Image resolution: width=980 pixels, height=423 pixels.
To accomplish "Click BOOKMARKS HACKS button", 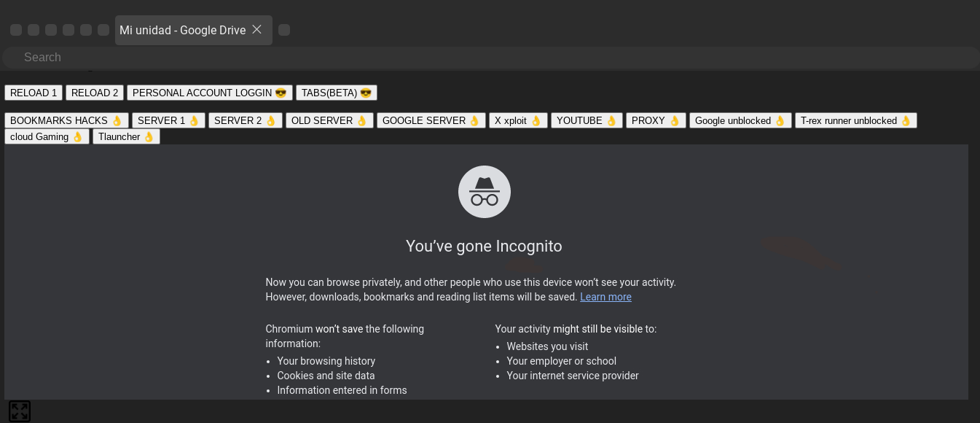I will (x=66, y=120).
